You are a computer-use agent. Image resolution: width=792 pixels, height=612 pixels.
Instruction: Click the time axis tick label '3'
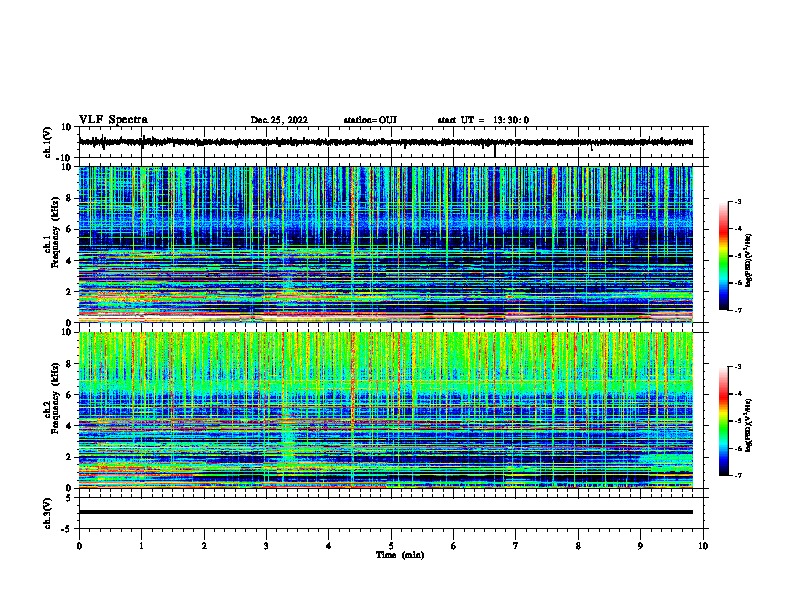[266, 546]
